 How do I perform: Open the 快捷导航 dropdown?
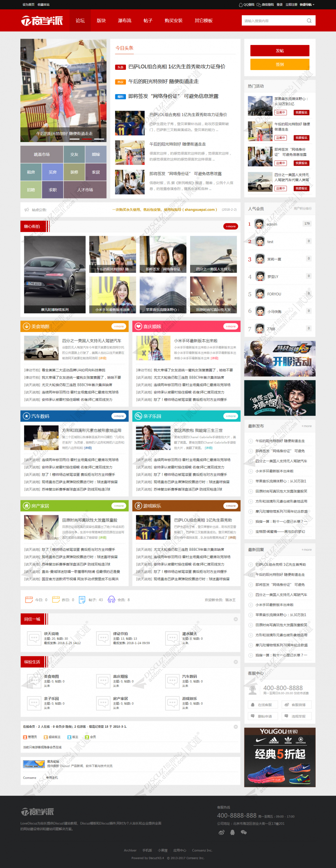307,5
